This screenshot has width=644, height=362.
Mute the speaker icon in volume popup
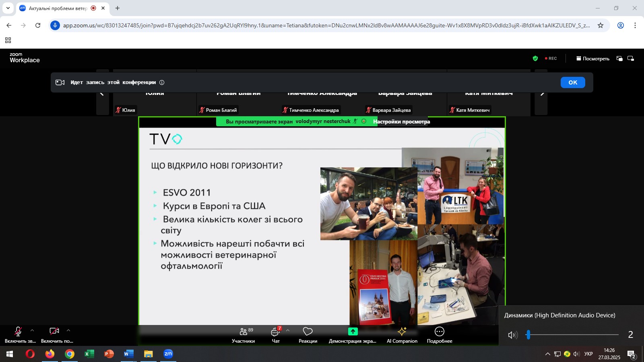512,335
